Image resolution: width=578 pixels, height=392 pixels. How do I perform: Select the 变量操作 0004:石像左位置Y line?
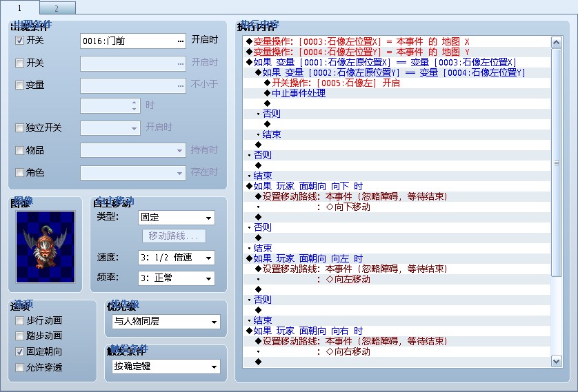click(x=397, y=52)
